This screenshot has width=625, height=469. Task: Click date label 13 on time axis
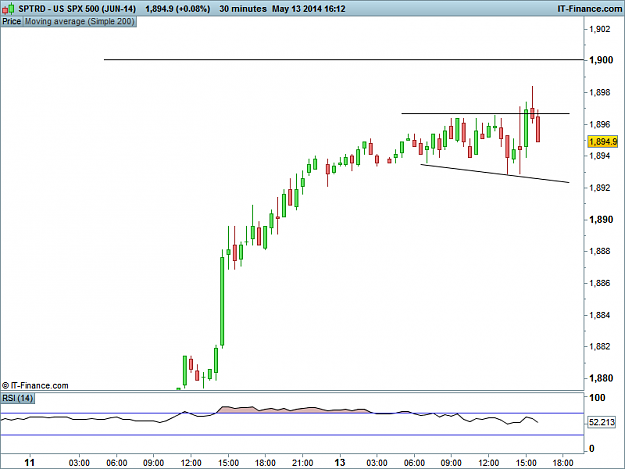[340, 463]
